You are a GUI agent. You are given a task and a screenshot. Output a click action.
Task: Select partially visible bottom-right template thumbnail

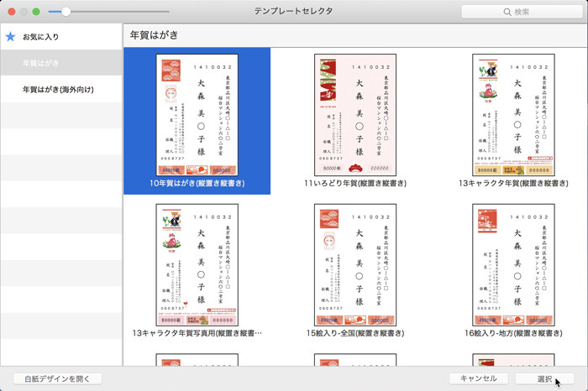tap(512, 360)
